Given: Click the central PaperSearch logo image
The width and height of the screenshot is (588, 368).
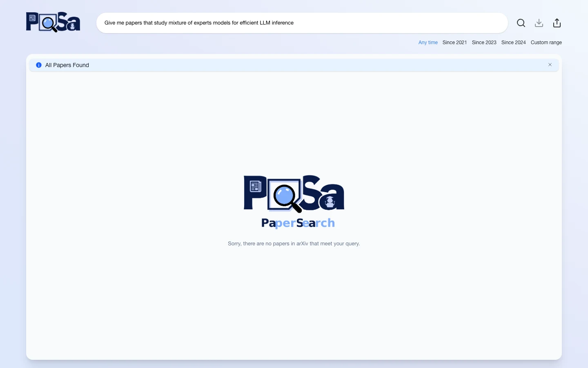Looking at the screenshot, I should [294, 202].
